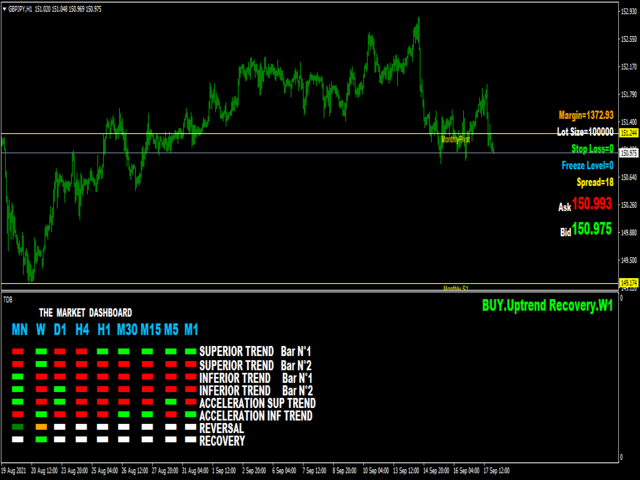The width and height of the screenshot is (640, 480).
Task: Click the Lot Size=100000 label
Action: (x=585, y=132)
